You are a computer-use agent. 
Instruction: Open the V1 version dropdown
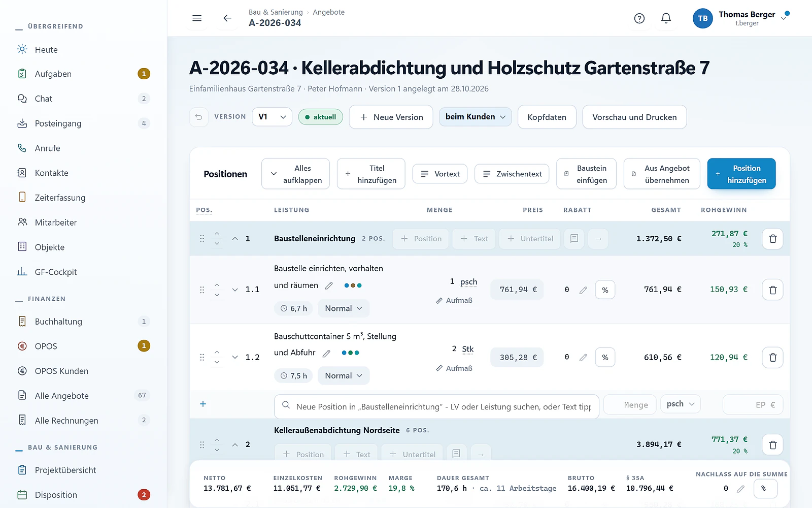click(x=272, y=117)
